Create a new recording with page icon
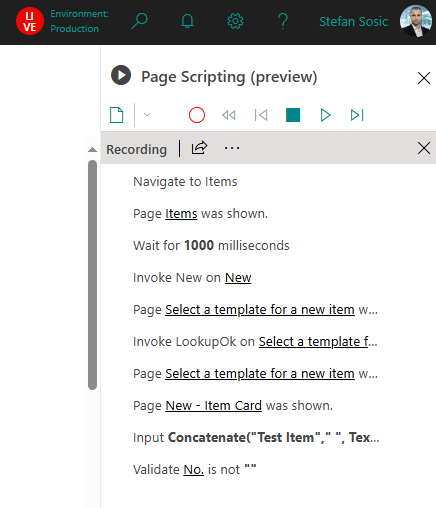436x508 pixels. coord(117,115)
